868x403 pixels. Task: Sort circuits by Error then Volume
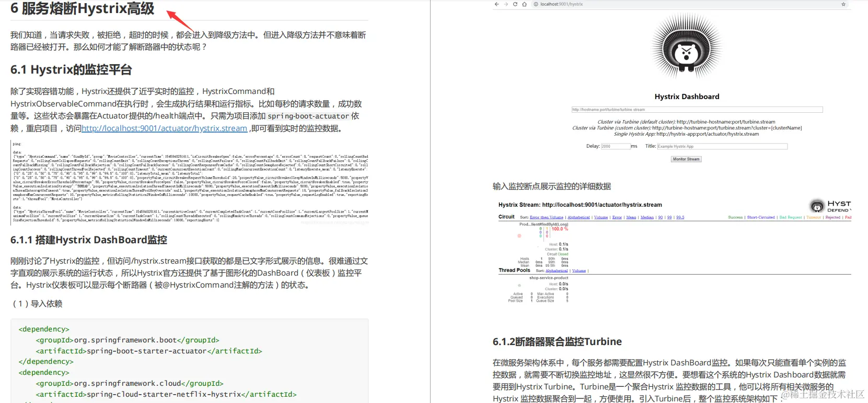coord(547,217)
